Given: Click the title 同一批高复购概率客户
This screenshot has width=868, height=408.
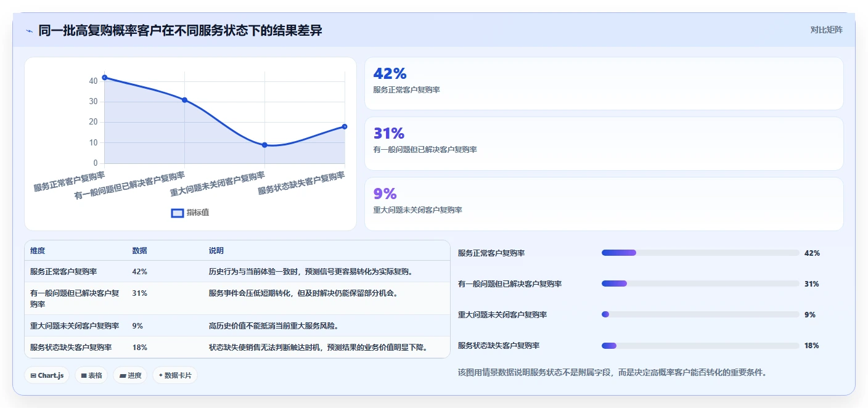Looking at the screenshot, I should [x=180, y=30].
